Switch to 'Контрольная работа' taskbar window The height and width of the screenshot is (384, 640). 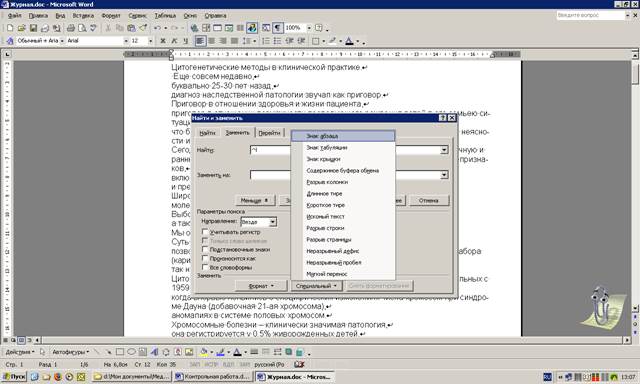pos(213,377)
